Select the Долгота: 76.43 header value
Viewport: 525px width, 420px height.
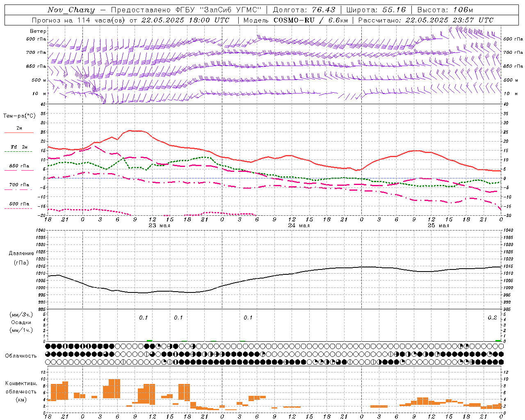(304, 10)
